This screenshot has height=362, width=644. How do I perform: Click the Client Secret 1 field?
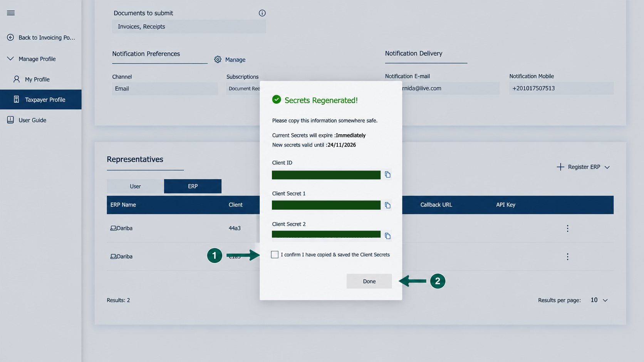[x=326, y=205]
